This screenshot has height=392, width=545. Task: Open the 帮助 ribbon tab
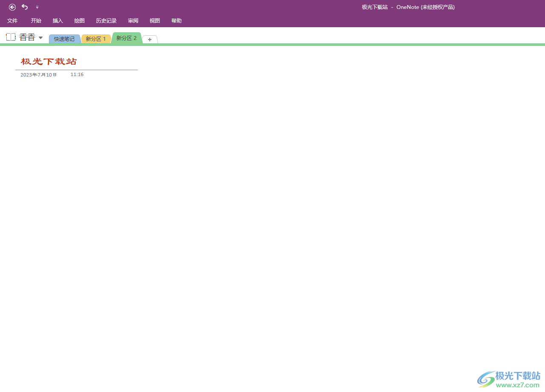pyautogui.click(x=177, y=20)
